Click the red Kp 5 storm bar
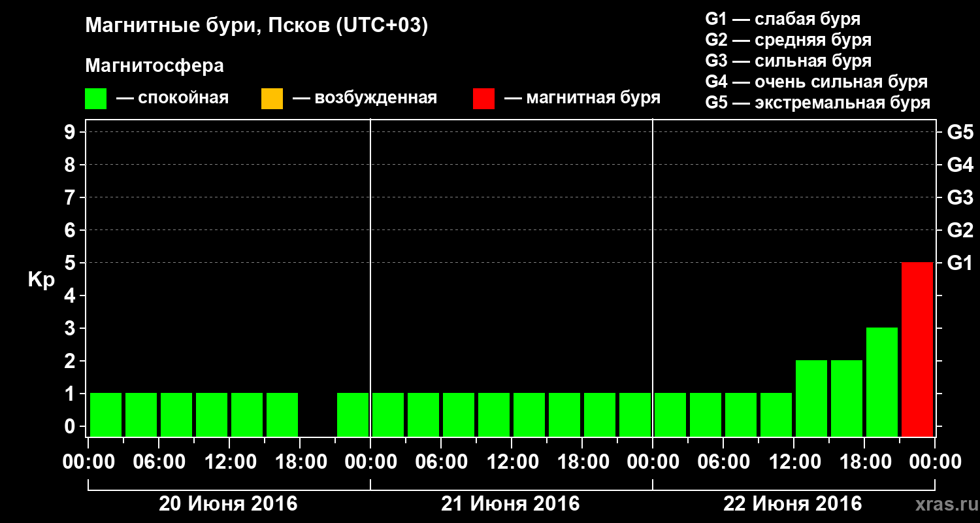 pos(917,349)
